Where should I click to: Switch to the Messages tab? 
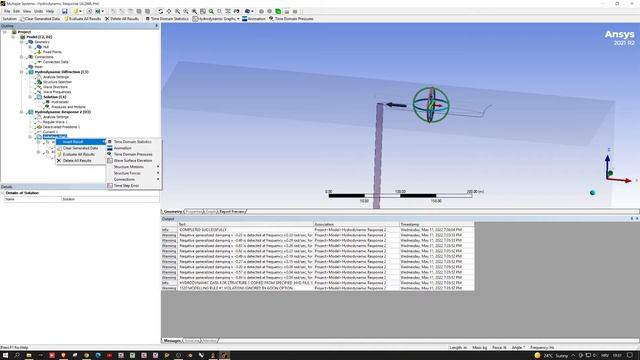pos(172,340)
